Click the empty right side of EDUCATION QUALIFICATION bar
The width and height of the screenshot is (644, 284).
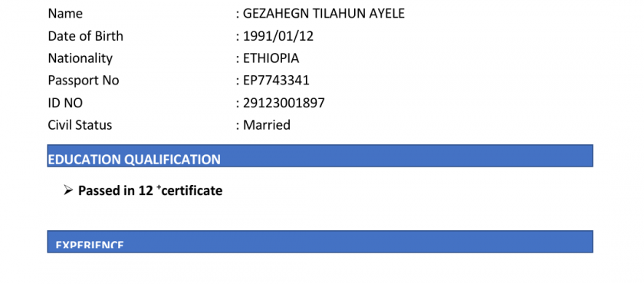[x=406, y=156]
